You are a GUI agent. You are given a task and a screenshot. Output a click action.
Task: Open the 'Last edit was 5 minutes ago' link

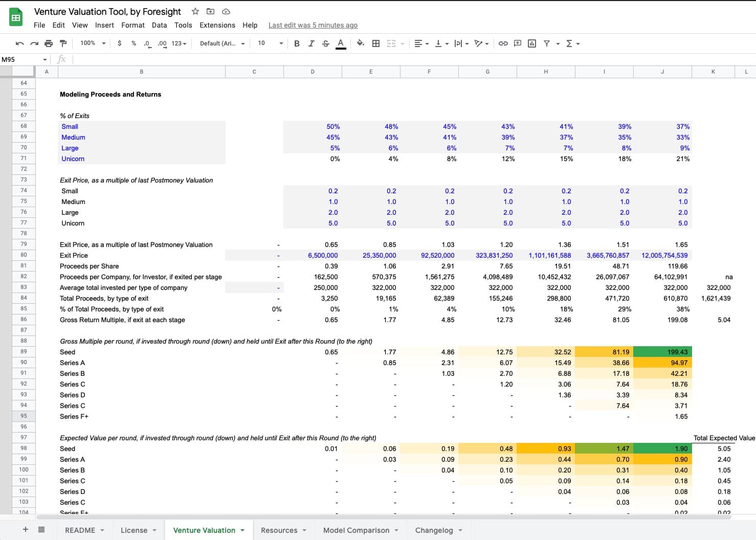[313, 25]
